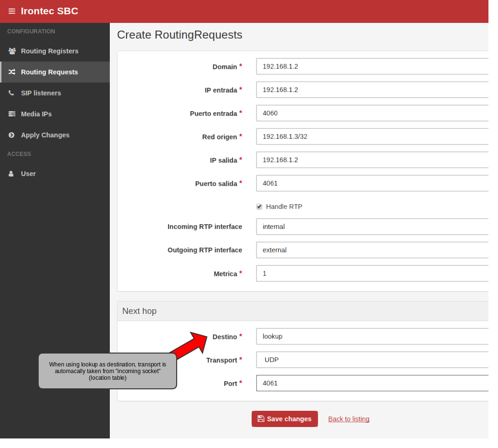Click the Metrica field label
The image size is (498, 448).
[225, 274]
